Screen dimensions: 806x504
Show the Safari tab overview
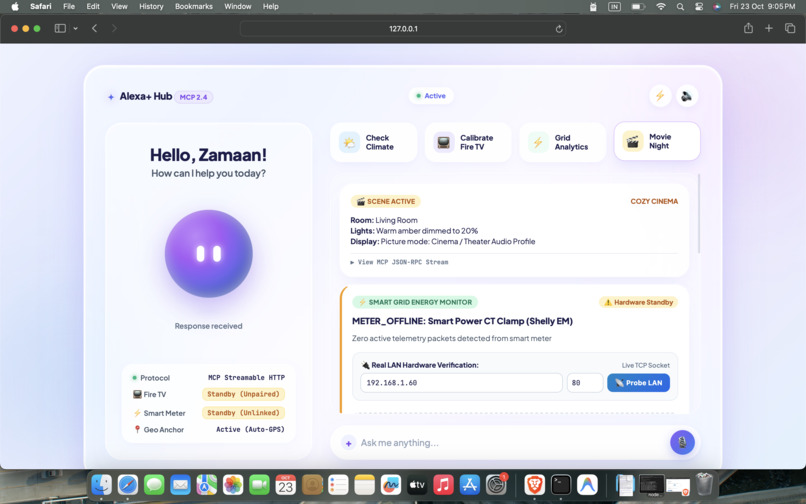tap(790, 28)
